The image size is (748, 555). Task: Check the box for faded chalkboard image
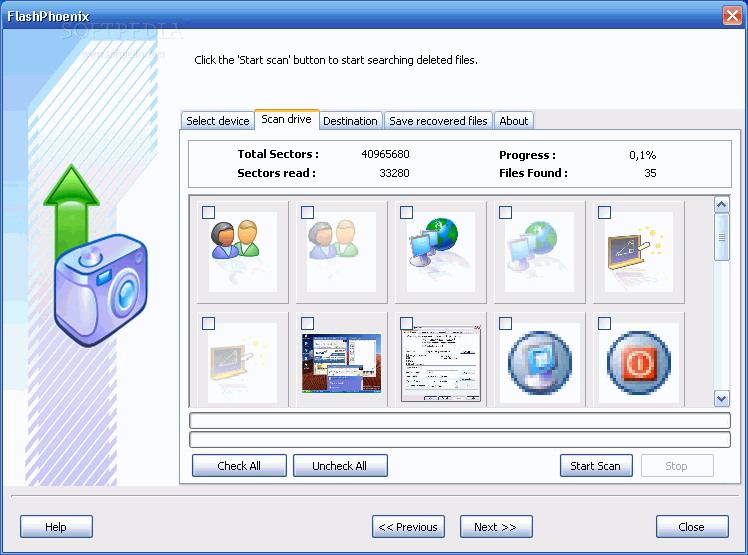[x=208, y=324]
